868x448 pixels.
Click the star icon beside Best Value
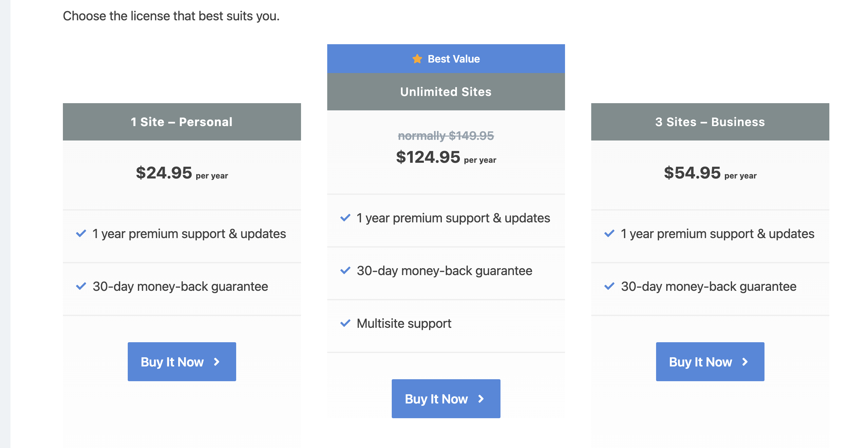click(417, 59)
